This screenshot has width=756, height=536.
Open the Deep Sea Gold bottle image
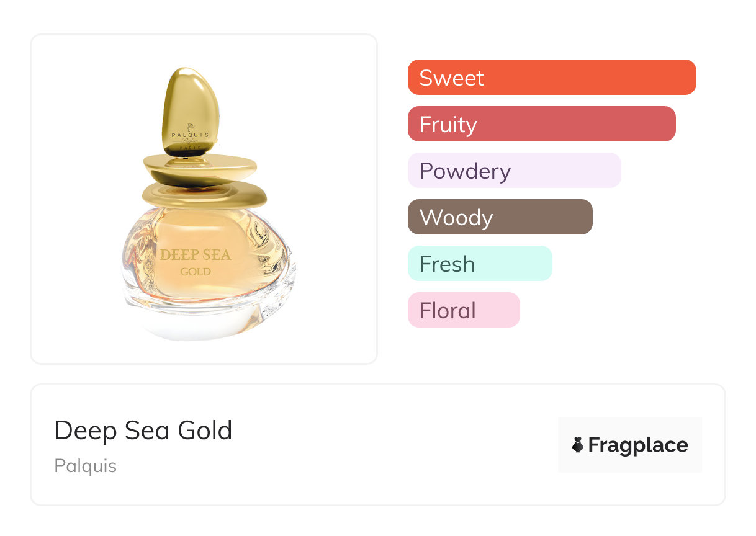click(x=205, y=205)
